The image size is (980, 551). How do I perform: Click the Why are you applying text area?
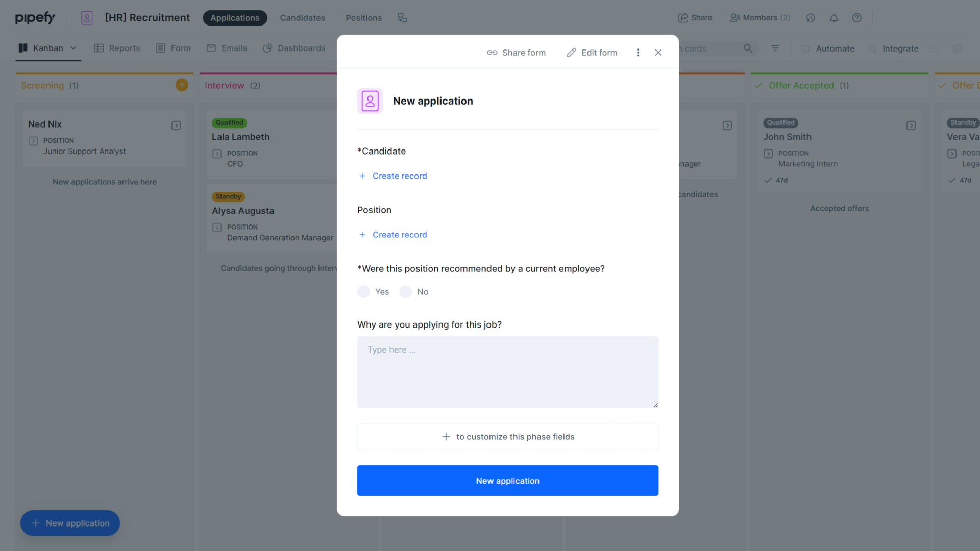[x=507, y=371]
